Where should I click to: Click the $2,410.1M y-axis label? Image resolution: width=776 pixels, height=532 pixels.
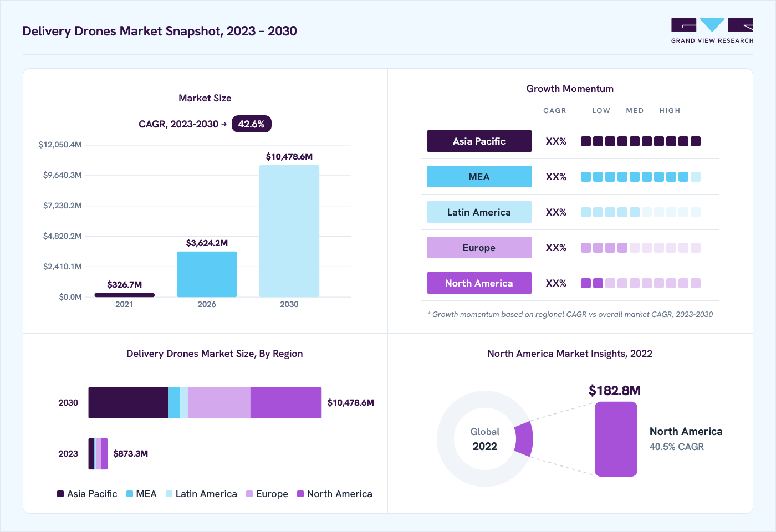(x=63, y=267)
